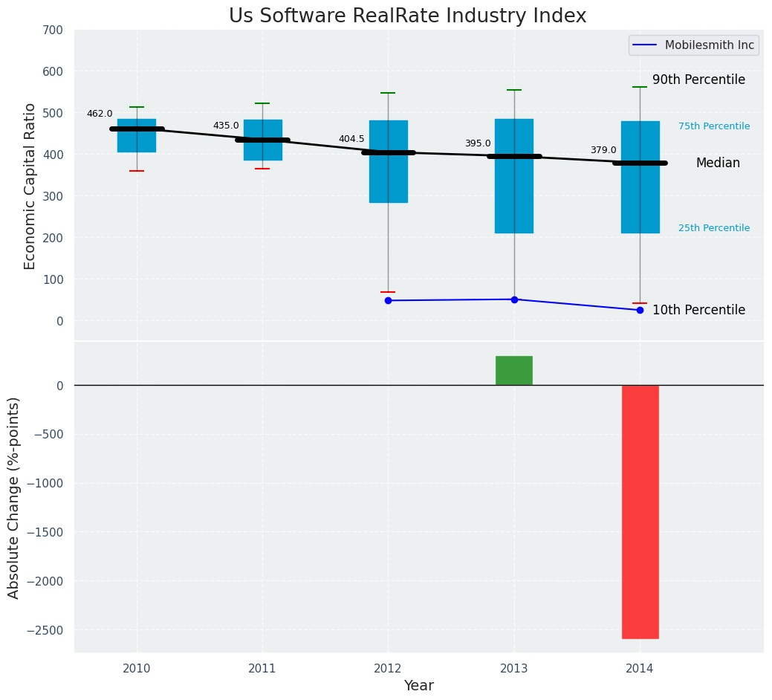772x700 pixels.
Task: Click the 2012 blue percentile box
Action: coord(389,161)
